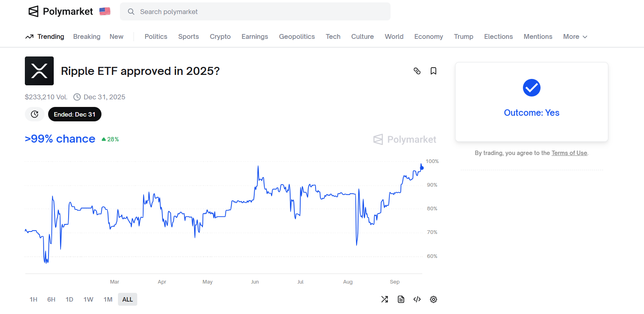Copy the market link icon
This screenshot has width=644, height=314.
417,71
